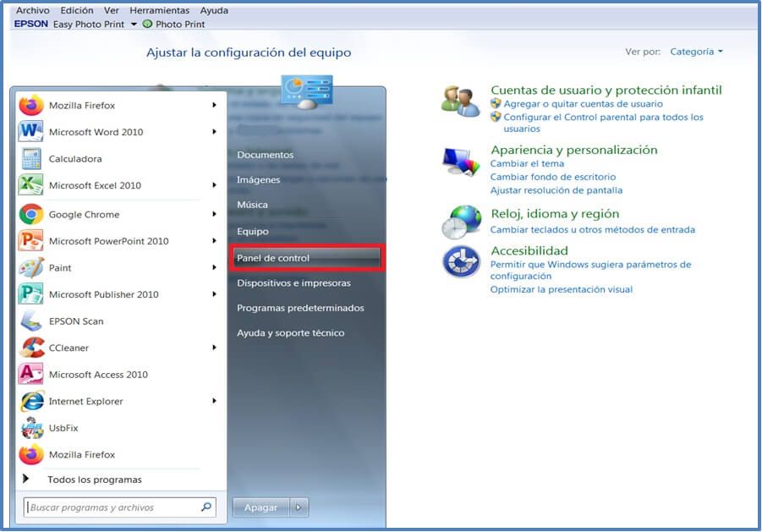Open Cambiar teclados u otros métodos link

tap(592, 229)
